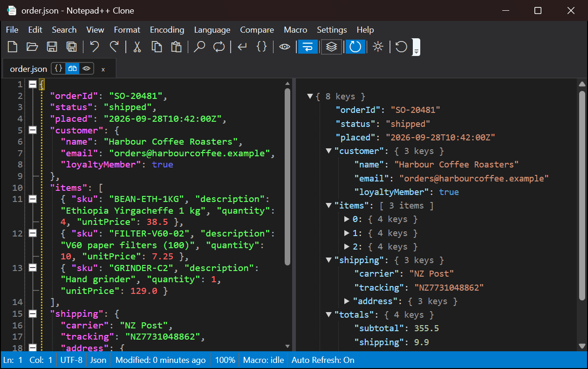Screen dimensions: 588x369
Task: Click the 100% zoom status entry
Action: (225, 360)
